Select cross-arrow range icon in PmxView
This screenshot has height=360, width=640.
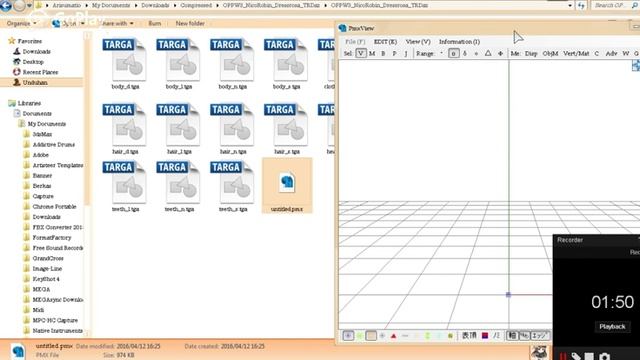[x=500, y=53]
